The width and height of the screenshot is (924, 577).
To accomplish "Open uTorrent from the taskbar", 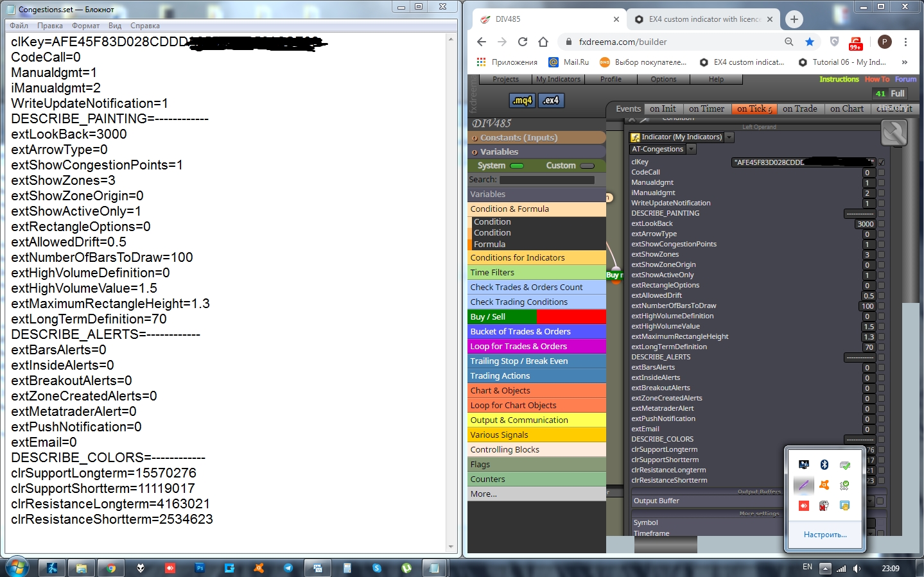I will (x=406, y=568).
